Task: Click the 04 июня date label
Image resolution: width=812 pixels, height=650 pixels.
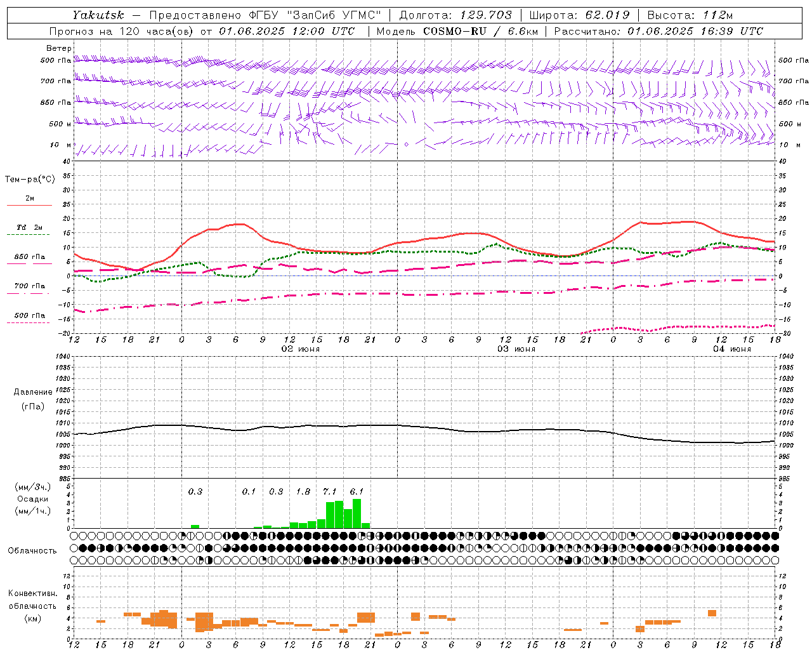Action: click(731, 349)
